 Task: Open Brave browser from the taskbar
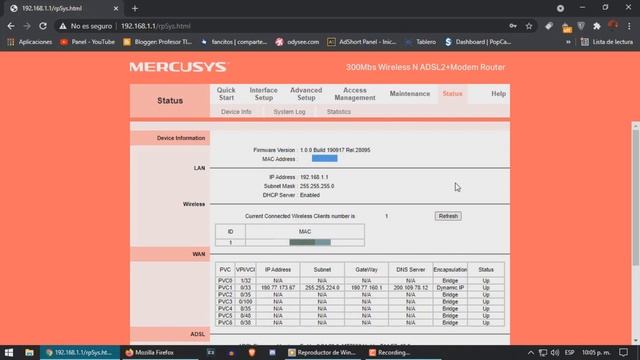coord(252,353)
